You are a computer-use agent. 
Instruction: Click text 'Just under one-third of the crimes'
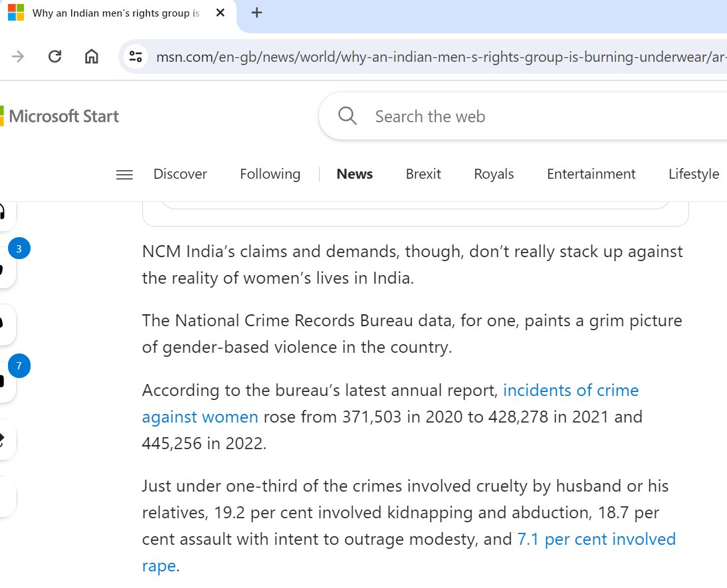(272, 486)
